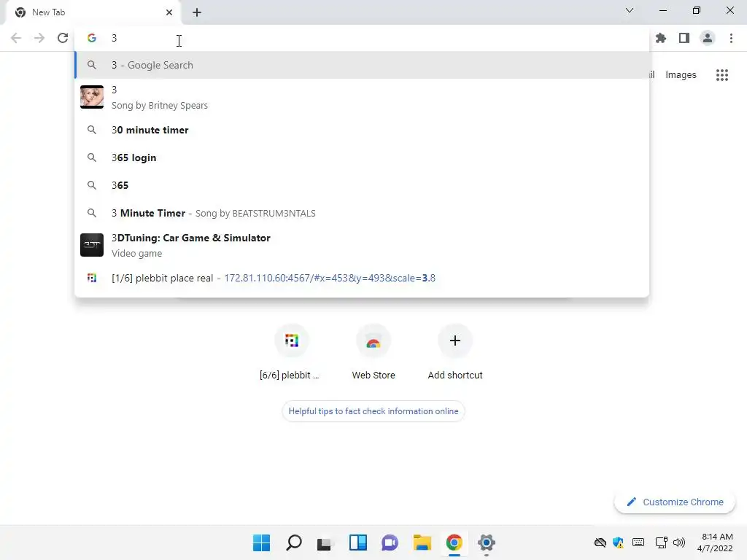
Task: Pick the '365 login' suggestion
Action: (362, 157)
